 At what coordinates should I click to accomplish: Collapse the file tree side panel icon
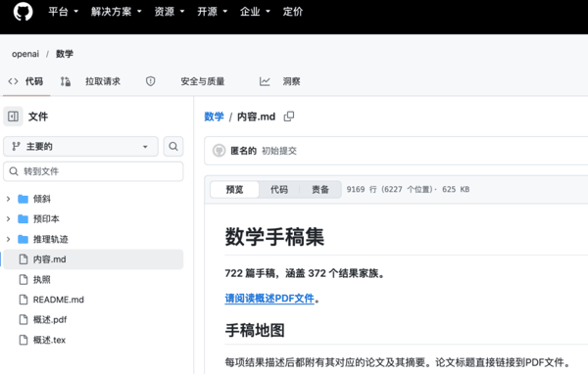pos(13,117)
